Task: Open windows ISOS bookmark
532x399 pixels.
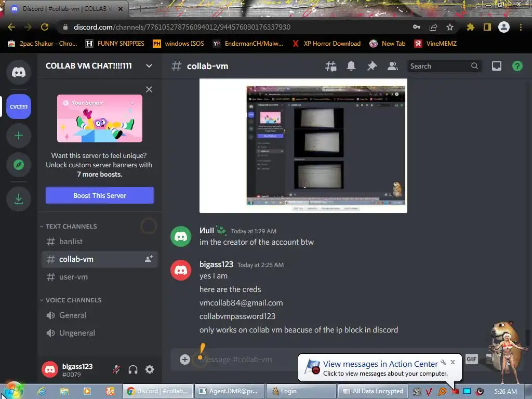Action: (179, 44)
